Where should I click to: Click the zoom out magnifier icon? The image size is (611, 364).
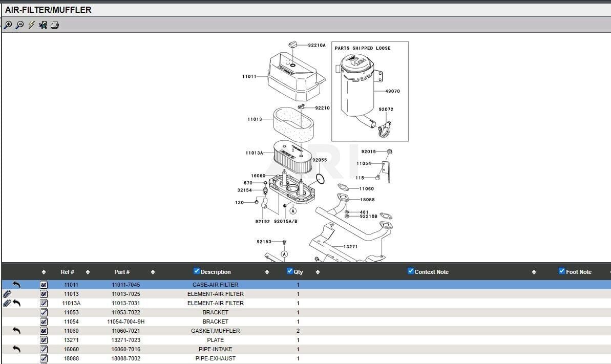(x=19, y=25)
